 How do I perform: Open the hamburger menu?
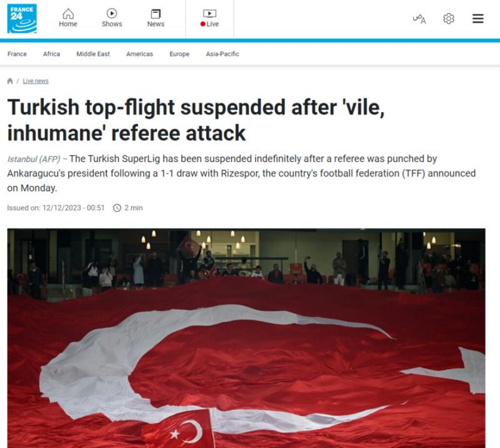[478, 19]
